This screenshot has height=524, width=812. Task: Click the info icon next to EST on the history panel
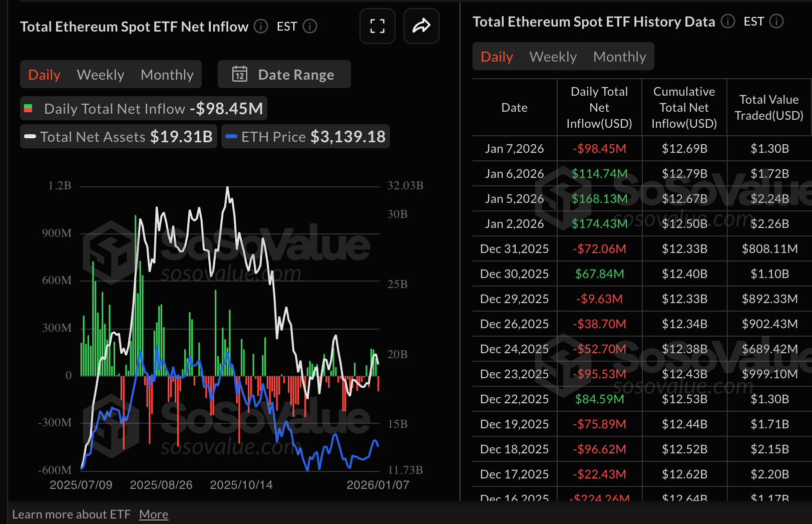pos(776,22)
